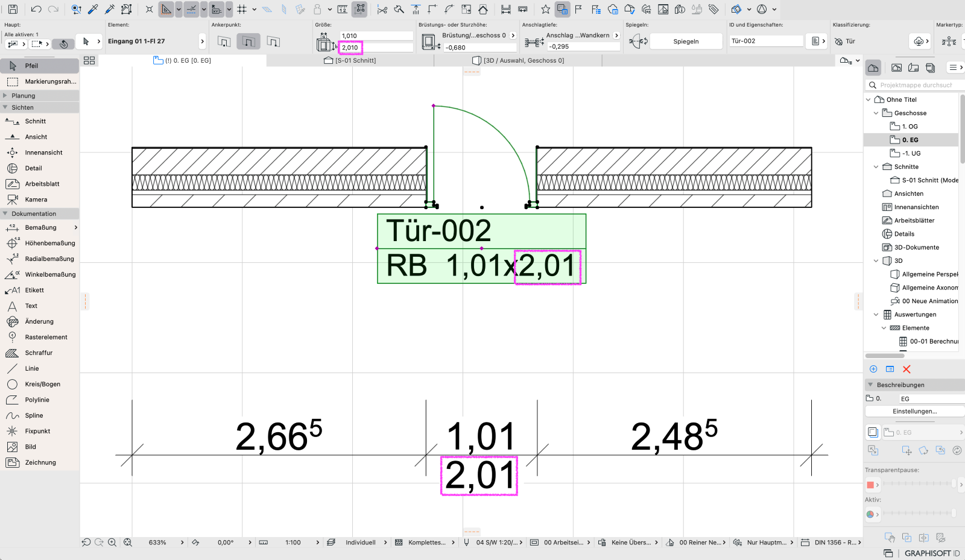The image size is (965, 560).
Task: Click the measure ruler icon
Action: pyautogui.click(x=343, y=9)
